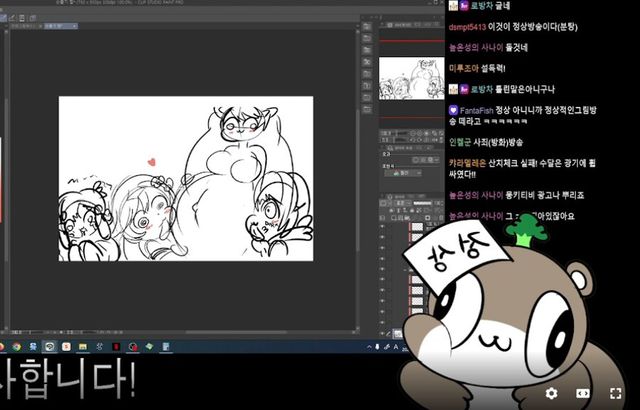Screen dimensions: 640x410
Task: Open the video player settings gear
Action: 551,393
